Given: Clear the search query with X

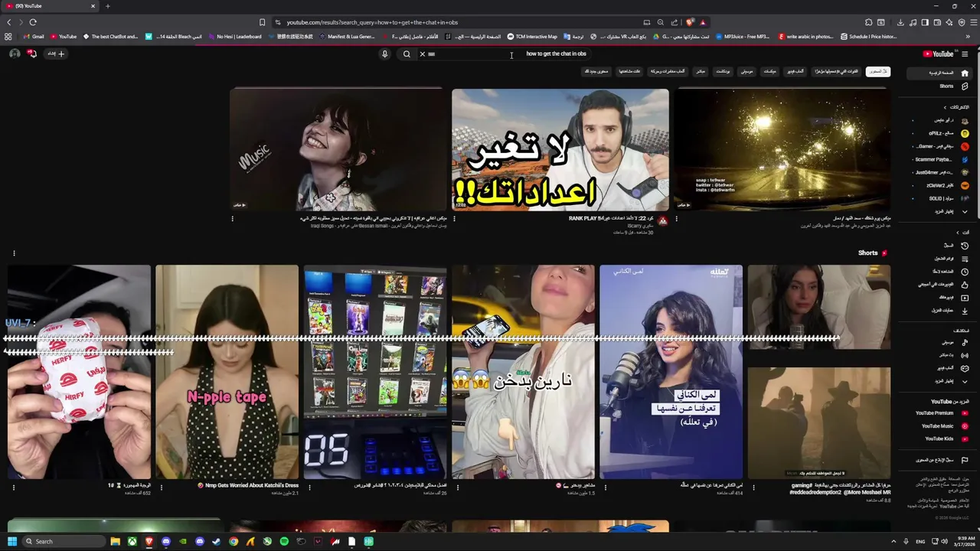Looking at the screenshot, I should coord(422,54).
